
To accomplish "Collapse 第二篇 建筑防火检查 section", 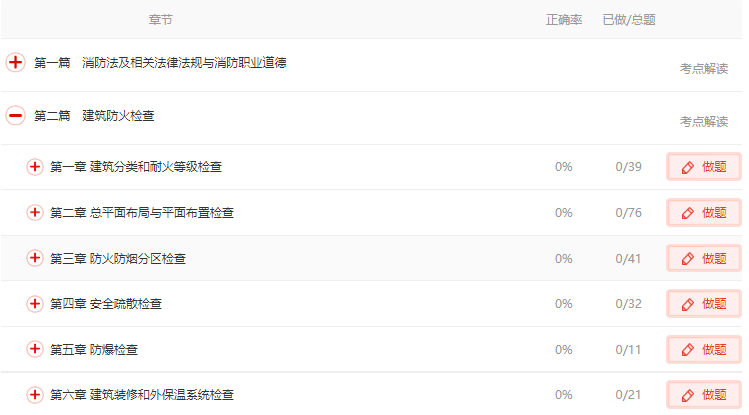I will point(15,116).
